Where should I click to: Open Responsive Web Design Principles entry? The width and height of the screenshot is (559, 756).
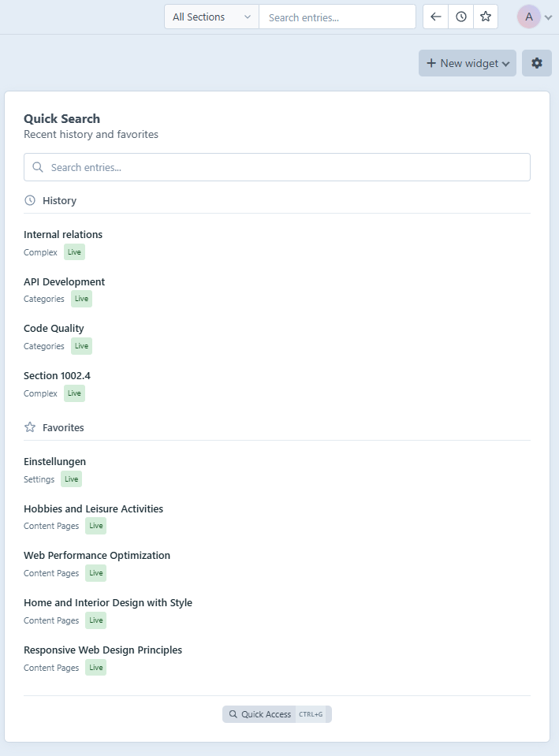point(102,650)
